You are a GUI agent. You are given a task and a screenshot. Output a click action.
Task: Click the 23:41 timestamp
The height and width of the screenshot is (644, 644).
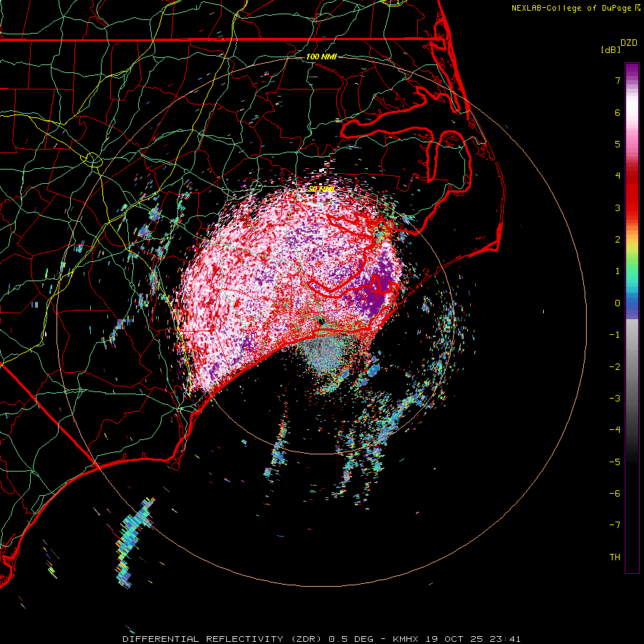[x=505, y=639]
